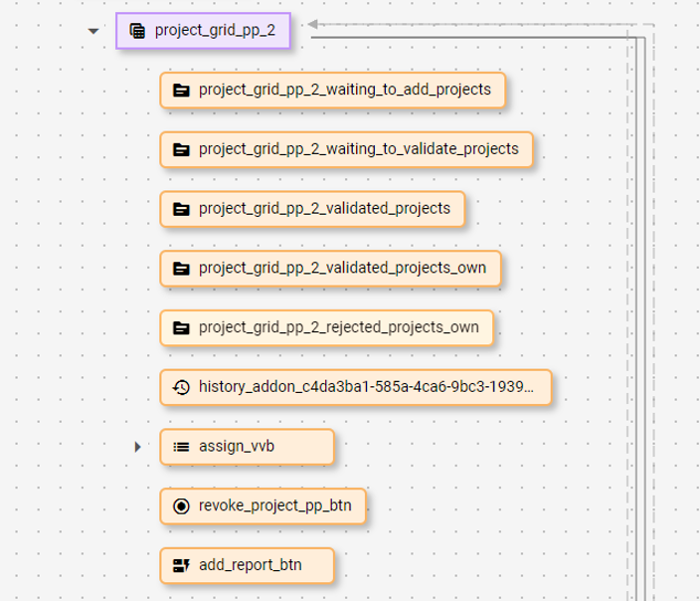Click the list icon on assign_vvb
Image resolution: width=700 pixels, height=601 pixels.
click(181, 447)
